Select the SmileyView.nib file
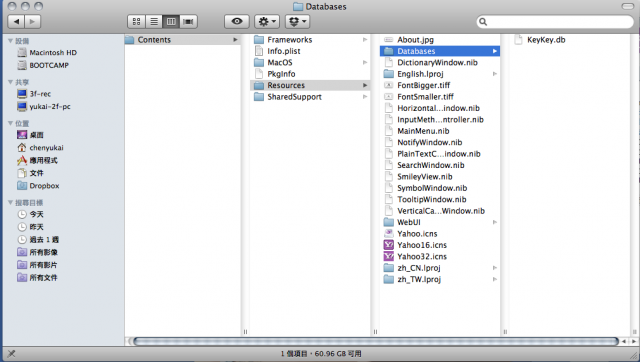This screenshot has width=640, height=362. coord(440,177)
